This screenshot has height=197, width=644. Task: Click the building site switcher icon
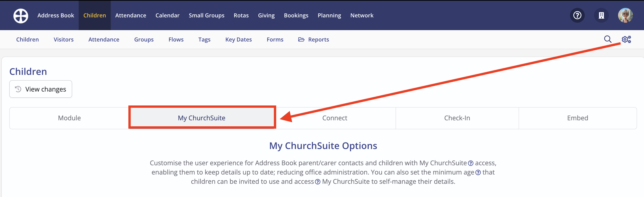coord(601,15)
